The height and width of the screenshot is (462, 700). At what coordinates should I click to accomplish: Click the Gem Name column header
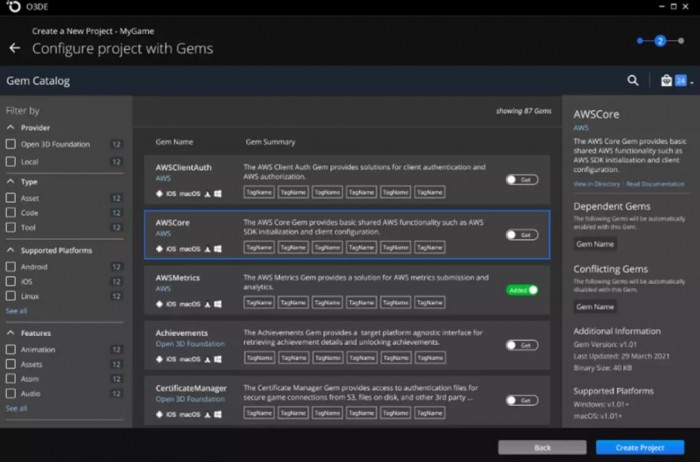pos(174,142)
